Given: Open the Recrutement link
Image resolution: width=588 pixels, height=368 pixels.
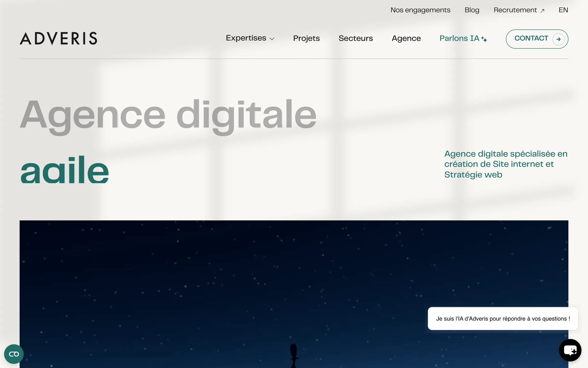Looking at the screenshot, I should pyautogui.click(x=519, y=10).
